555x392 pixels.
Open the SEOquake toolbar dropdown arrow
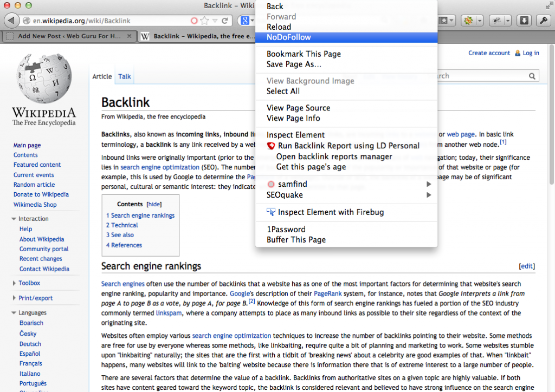pyautogui.click(x=480, y=21)
